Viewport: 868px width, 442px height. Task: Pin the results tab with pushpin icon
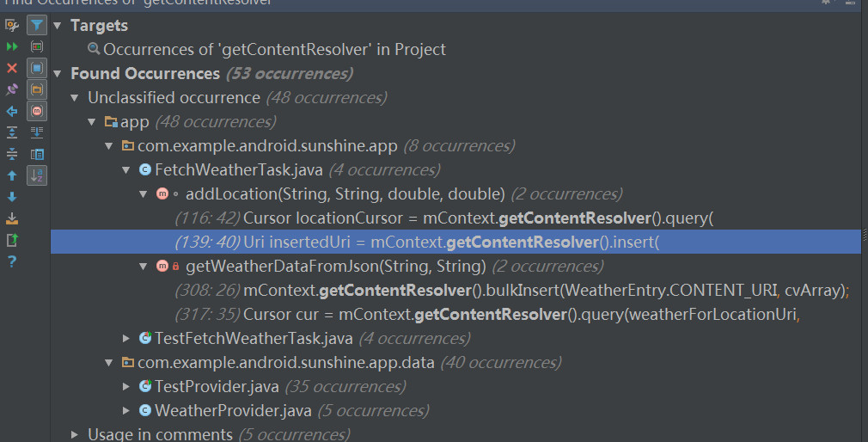tap(12, 89)
